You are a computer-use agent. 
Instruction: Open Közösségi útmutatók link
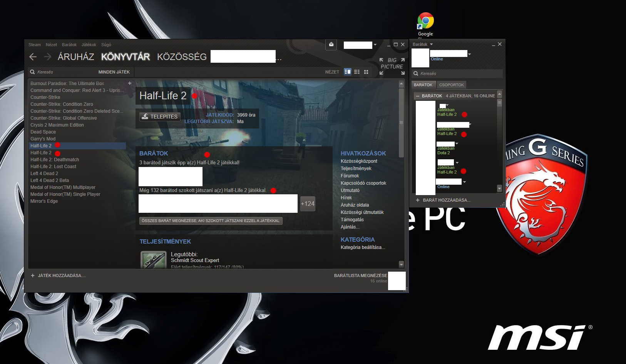[x=362, y=212]
